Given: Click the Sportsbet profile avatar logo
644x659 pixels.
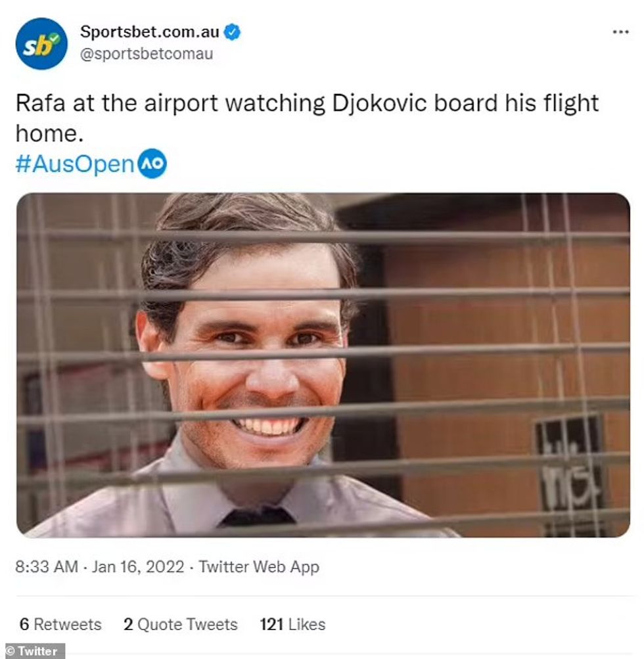Looking at the screenshot, I should [x=41, y=44].
